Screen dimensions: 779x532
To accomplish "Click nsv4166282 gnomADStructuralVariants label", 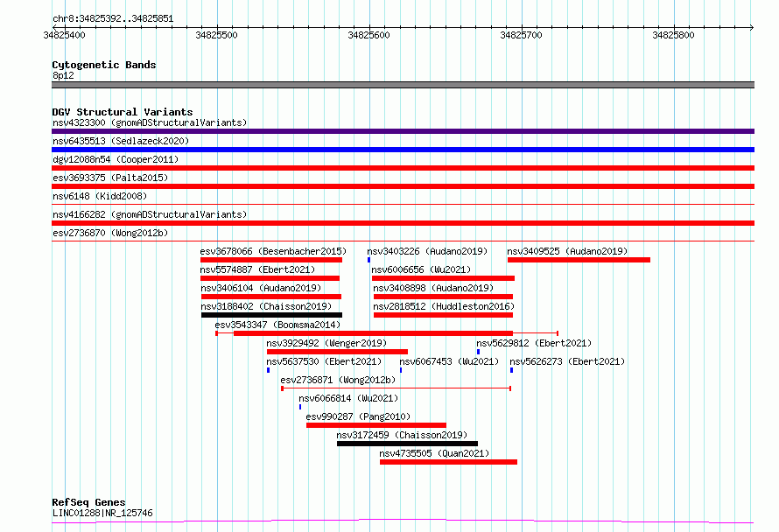I will [x=150, y=214].
